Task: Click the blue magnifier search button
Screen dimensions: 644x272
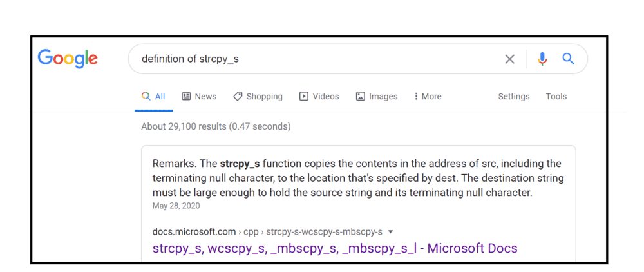Action: (x=568, y=59)
